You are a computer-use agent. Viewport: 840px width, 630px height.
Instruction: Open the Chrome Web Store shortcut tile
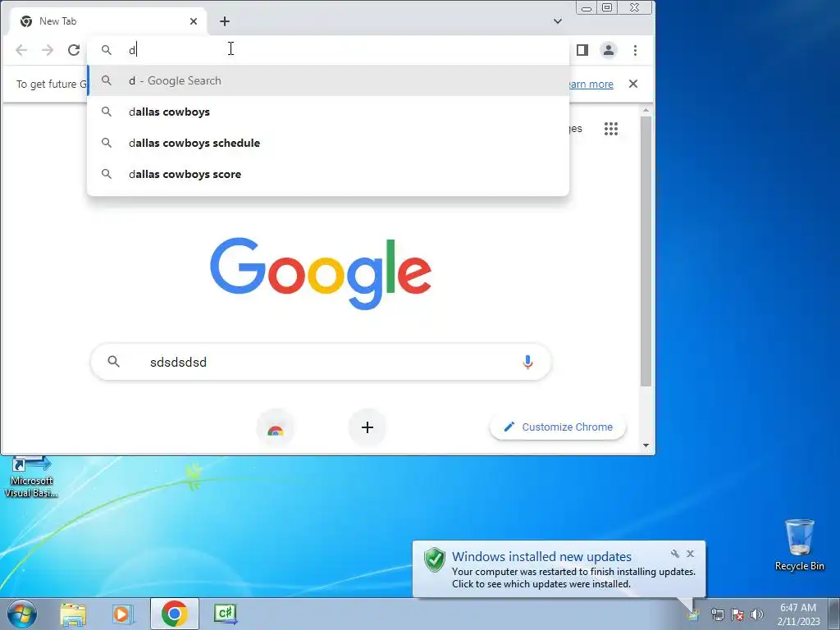276,427
